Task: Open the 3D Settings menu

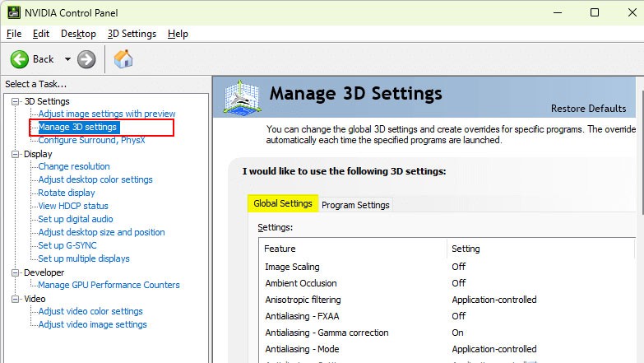Action: (132, 34)
